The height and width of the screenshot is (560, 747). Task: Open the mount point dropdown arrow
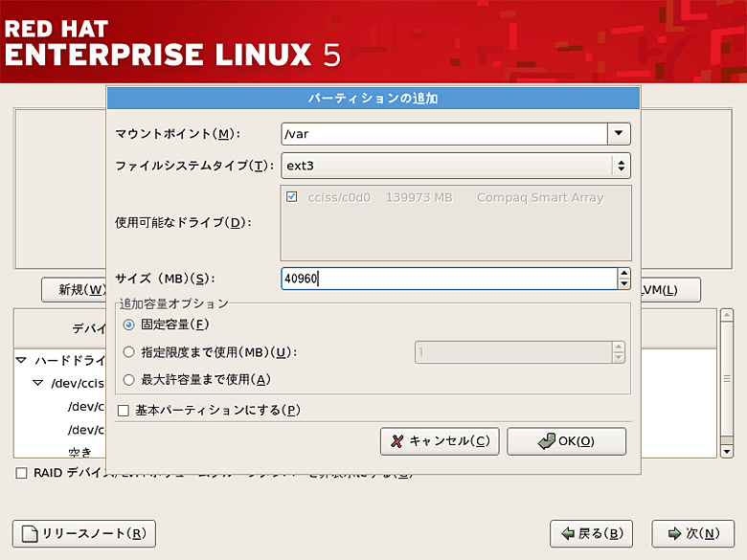(619, 134)
